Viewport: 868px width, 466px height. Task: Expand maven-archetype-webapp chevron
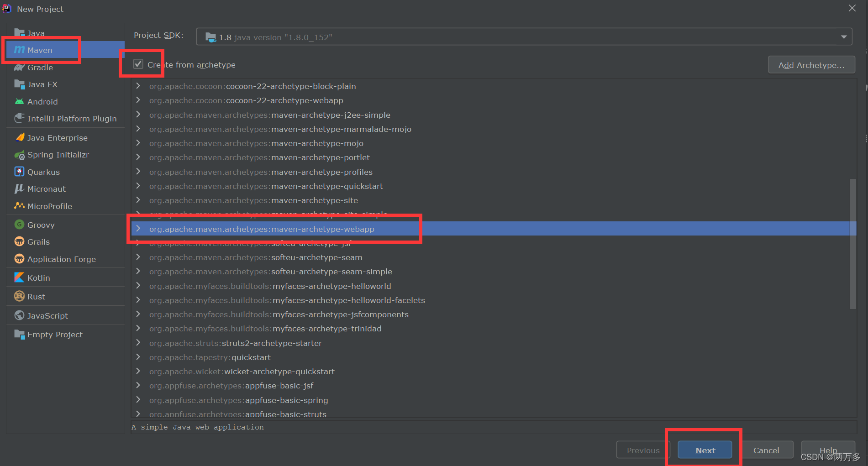[x=138, y=229]
